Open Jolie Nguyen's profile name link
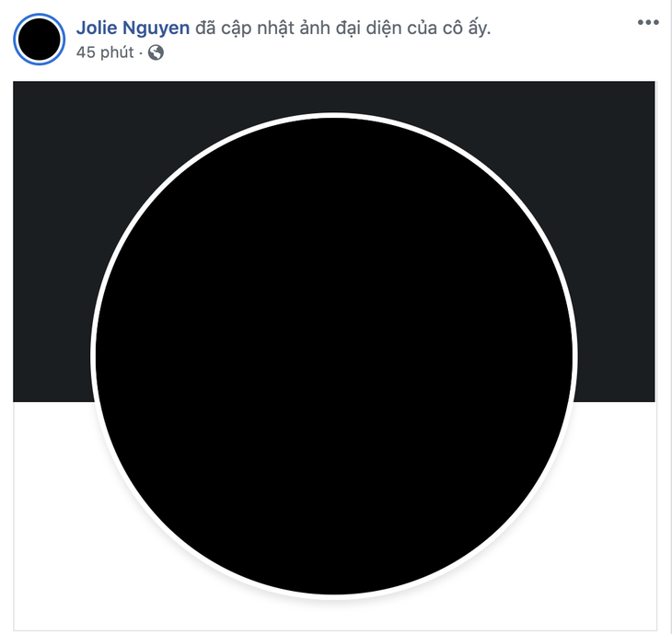This screenshot has width=672, height=634. (133, 29)
